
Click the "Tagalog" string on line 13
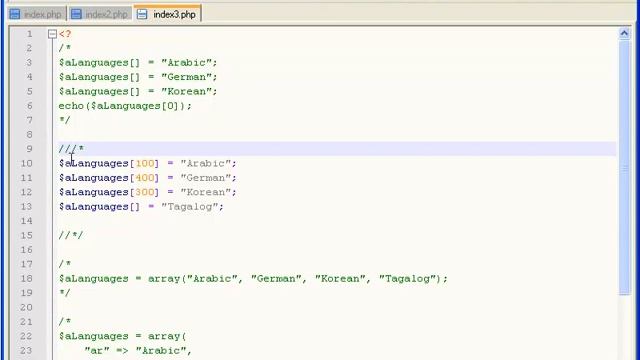[x=189, y=207]
